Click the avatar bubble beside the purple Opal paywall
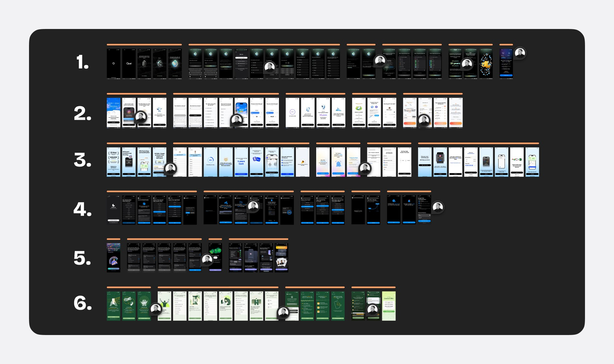The image size is (614, 364). click(520, 53)
